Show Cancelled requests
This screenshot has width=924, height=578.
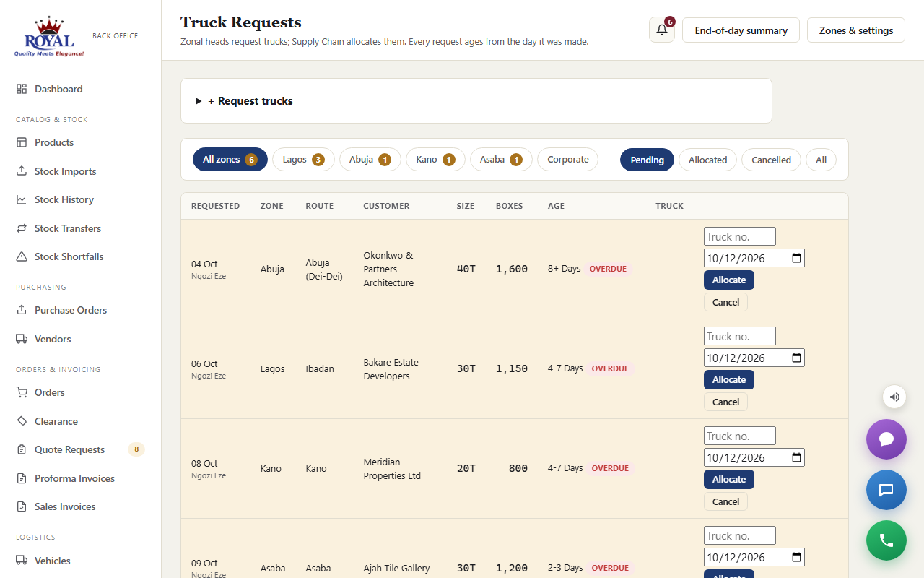(771, 160)
